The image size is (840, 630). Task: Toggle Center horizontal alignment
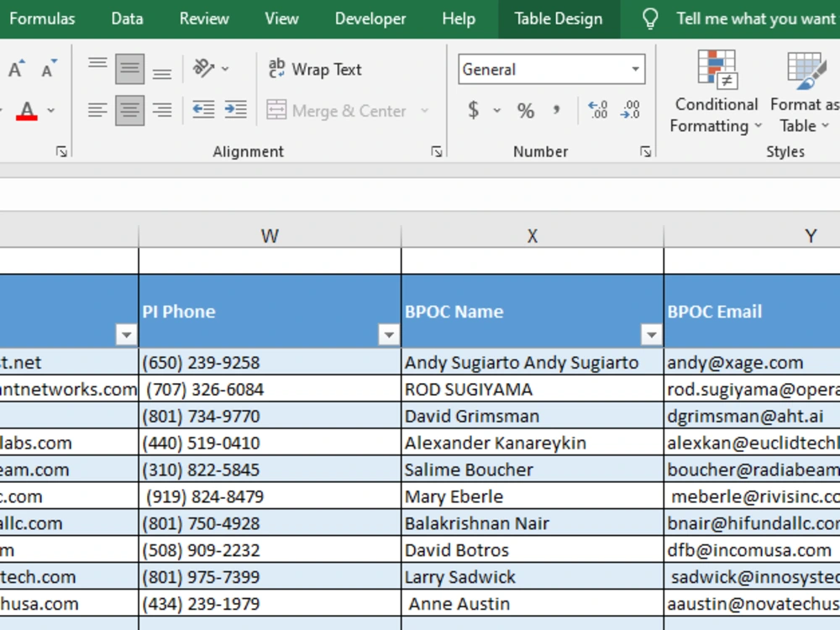[129, 110]
